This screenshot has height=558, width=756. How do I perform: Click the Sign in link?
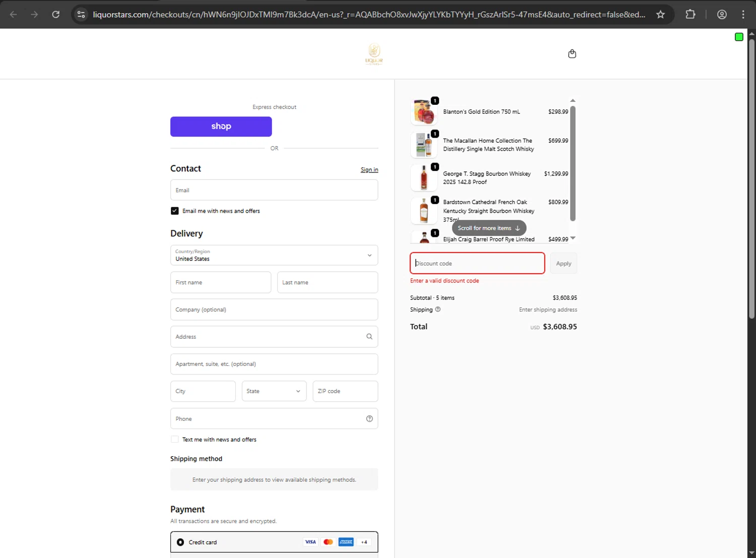[x=369, y=170]
